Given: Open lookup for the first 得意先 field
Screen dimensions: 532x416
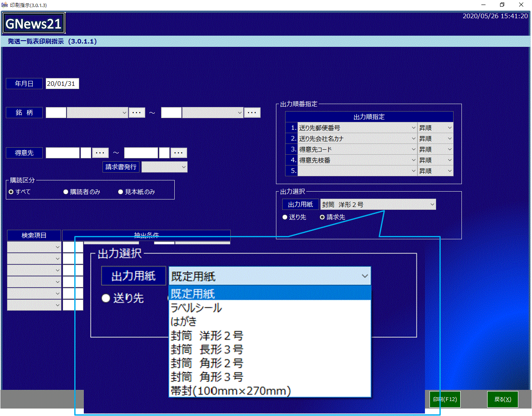Looking at the screenshot, I should click(x=100, y=153).
